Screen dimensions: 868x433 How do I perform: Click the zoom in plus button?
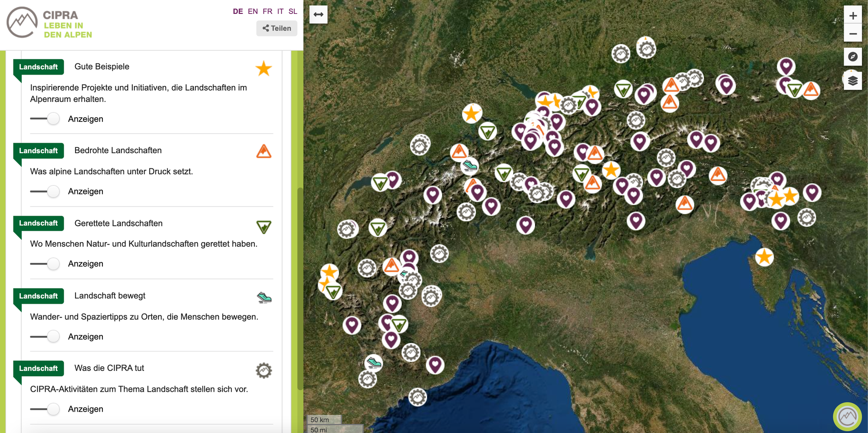click(x=852, y=16)
